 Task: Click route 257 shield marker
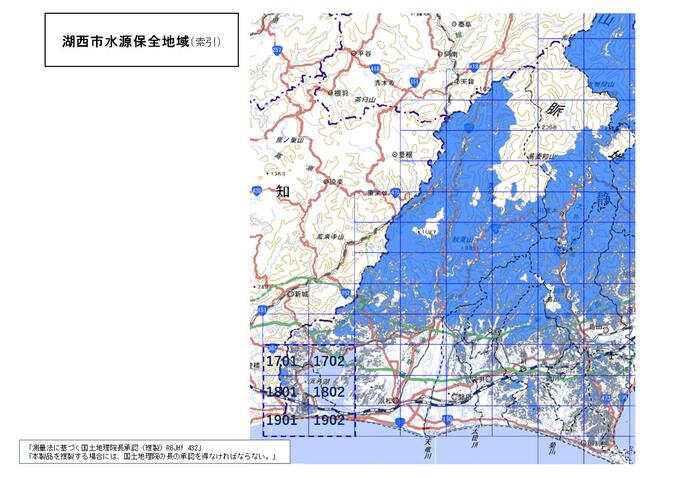277,51
